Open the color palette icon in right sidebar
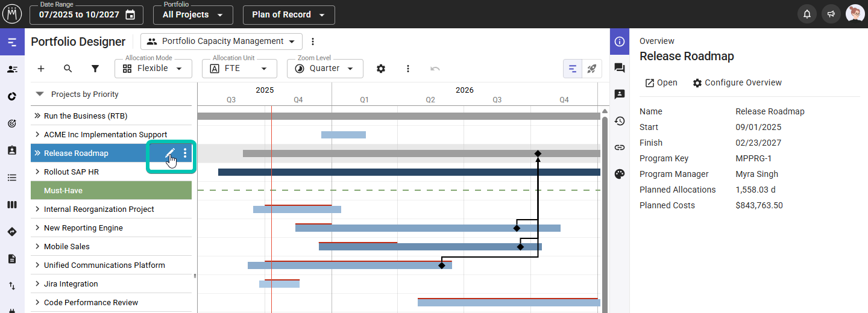Viewport: 868px width, 313px height. 620,174
